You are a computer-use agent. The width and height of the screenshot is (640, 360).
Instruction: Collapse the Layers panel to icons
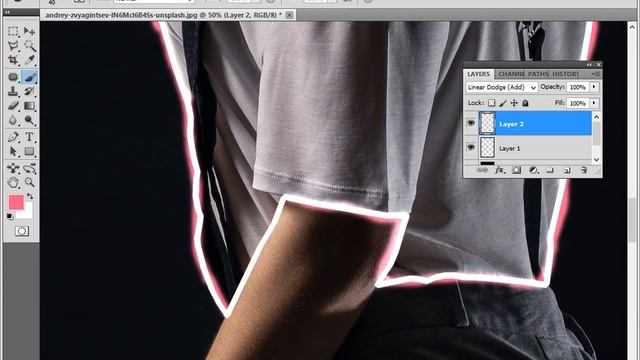[x=589, y=64]
